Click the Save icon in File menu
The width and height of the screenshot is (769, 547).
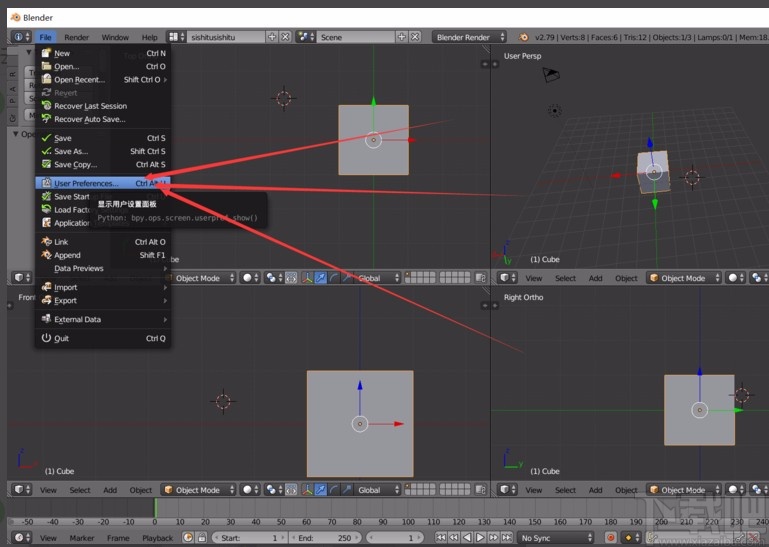tap(46, 138)
